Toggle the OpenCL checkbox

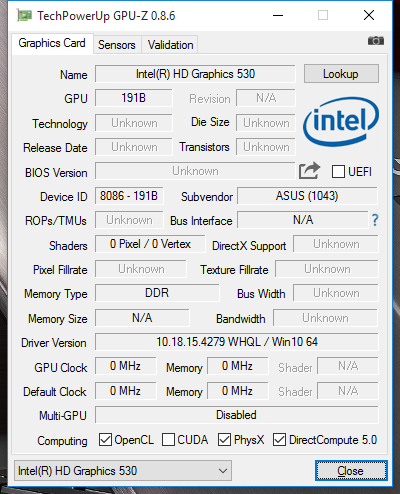tap(105, 440)
